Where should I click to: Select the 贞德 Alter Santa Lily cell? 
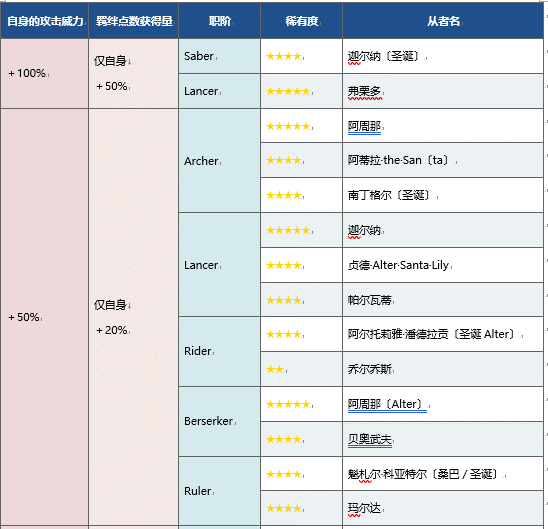pos(443,265)
